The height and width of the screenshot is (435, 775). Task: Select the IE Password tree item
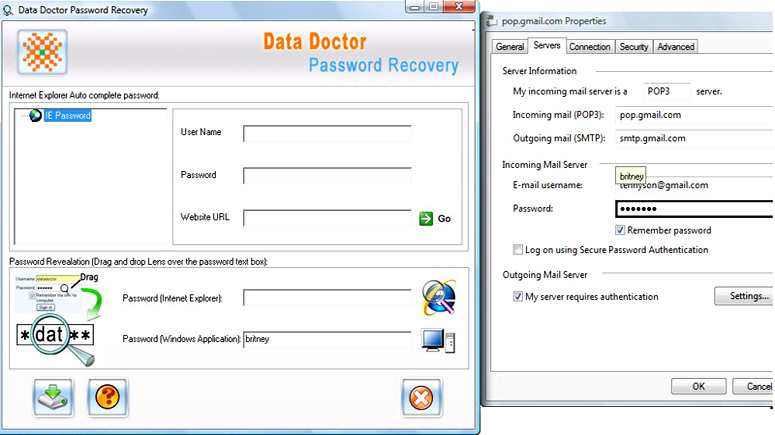pyautogui.click(x=67, y=116)
